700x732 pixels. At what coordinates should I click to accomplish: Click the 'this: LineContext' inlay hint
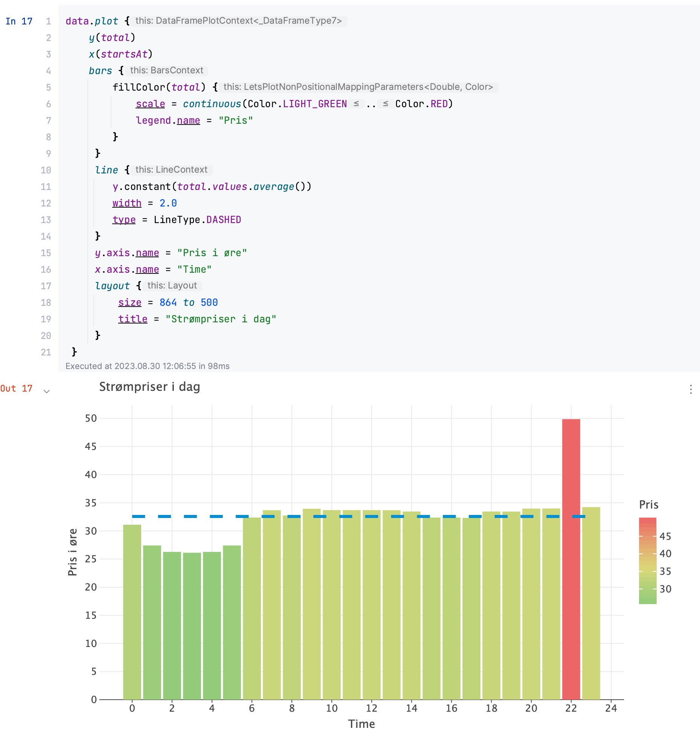point(171,170)
